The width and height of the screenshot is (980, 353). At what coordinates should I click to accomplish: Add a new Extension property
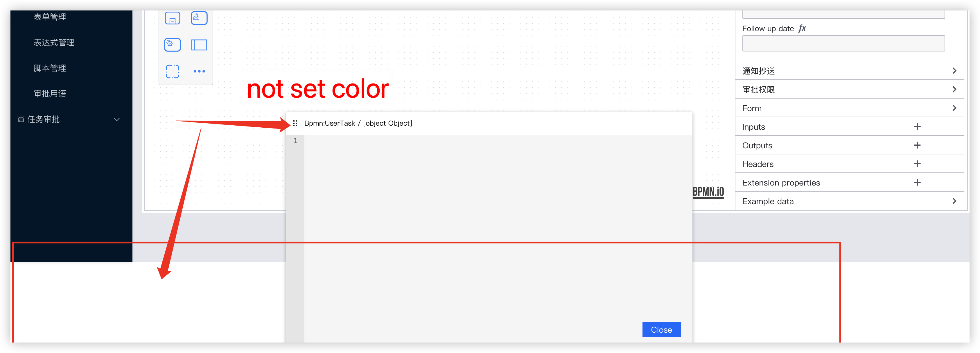click(918, 182)
